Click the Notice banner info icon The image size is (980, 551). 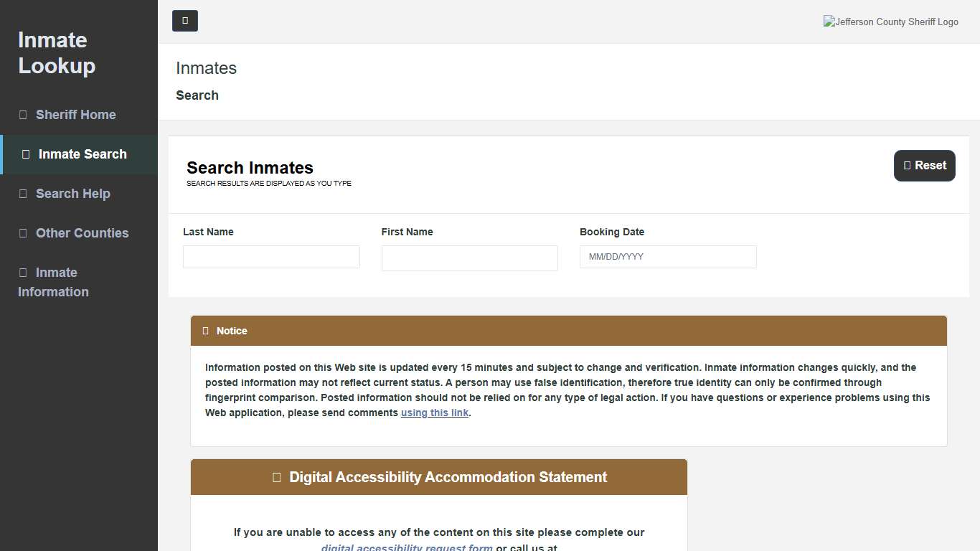[204, 330]
